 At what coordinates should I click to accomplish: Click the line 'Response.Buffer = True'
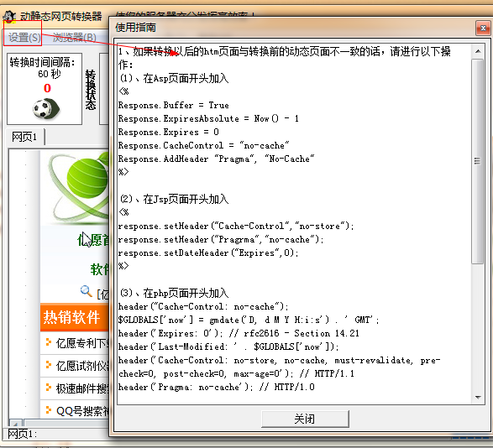(174, 105)
